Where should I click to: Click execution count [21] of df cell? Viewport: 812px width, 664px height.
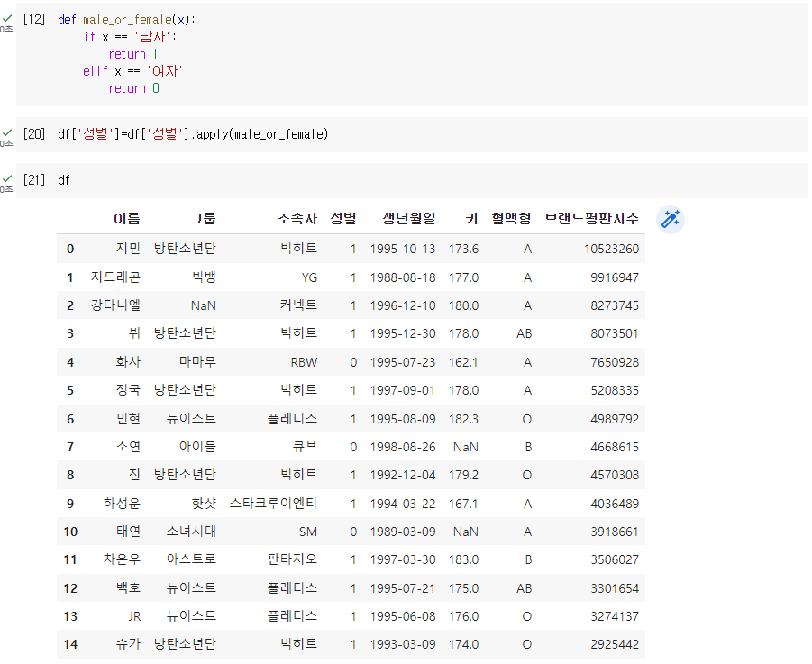tap(34, 180)
